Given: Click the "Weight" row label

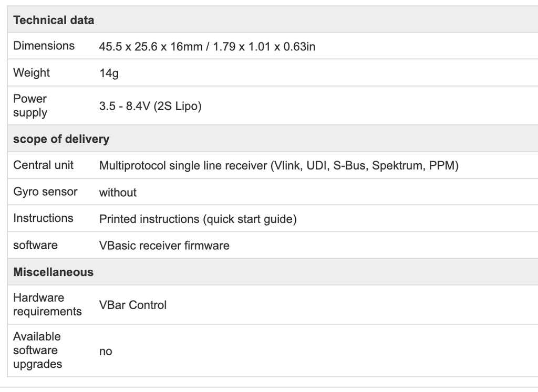Looking at the screenshot, I should (x=32, y=72).
